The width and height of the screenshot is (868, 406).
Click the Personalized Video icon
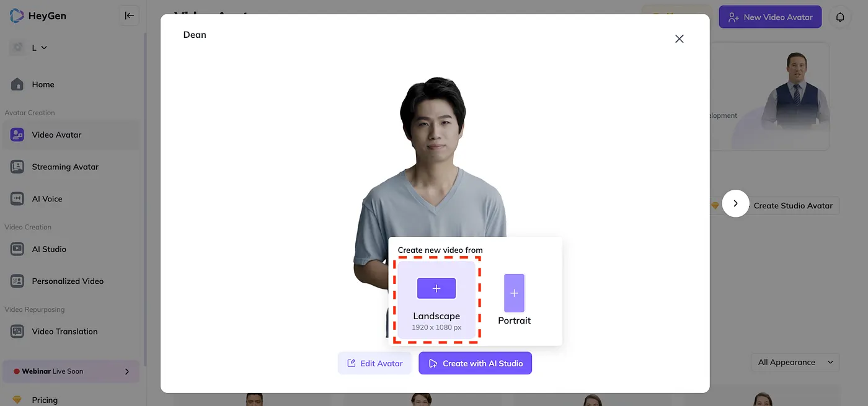pos(17,281)
